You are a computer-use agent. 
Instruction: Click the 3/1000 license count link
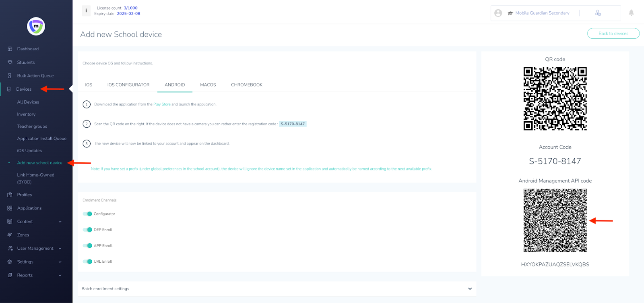(x=130, y=8)
